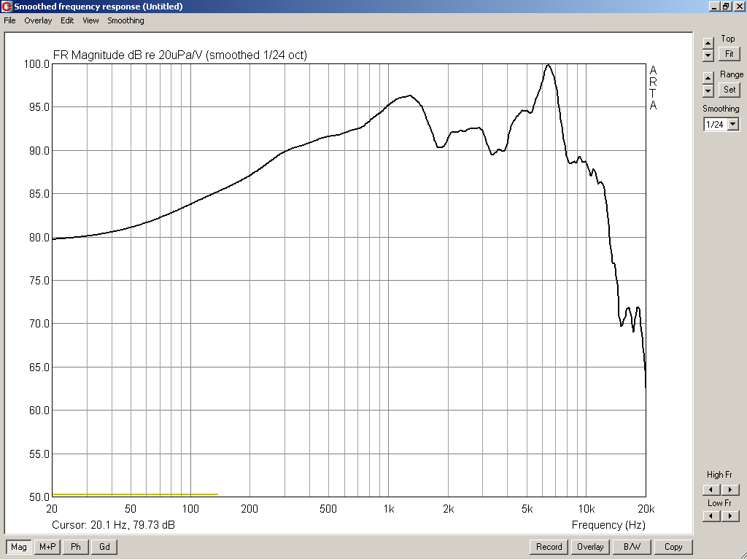The width and height of the screenshot is (747, 560).
Task: Shift Low Fr left arrow
Action: (711, 516)
